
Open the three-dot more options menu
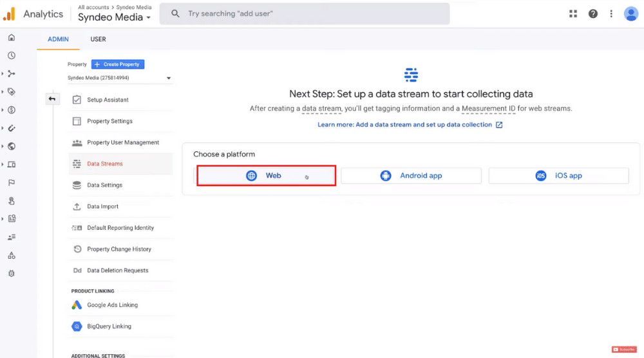coord(611,14)
